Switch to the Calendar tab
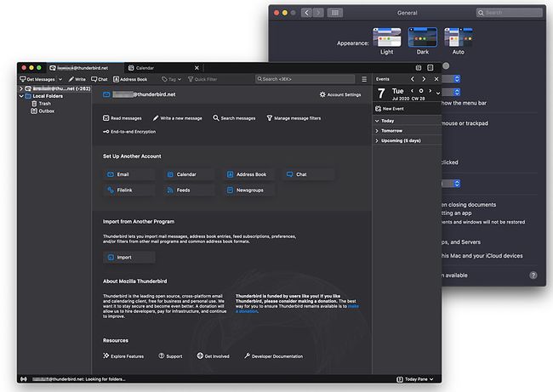 click(159, 68)
